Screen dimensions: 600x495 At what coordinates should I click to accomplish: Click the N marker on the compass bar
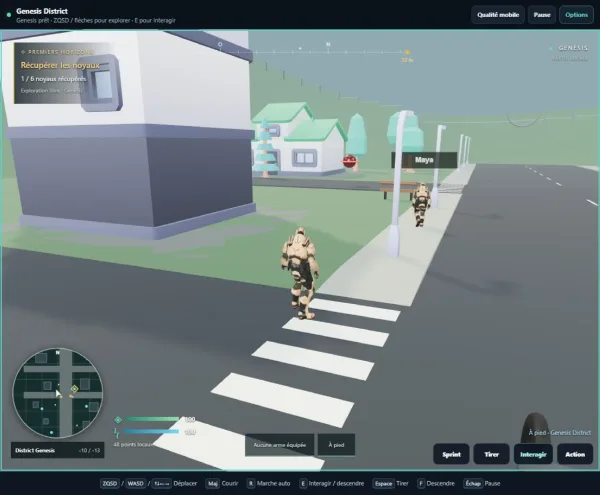(x=328, y=44)
